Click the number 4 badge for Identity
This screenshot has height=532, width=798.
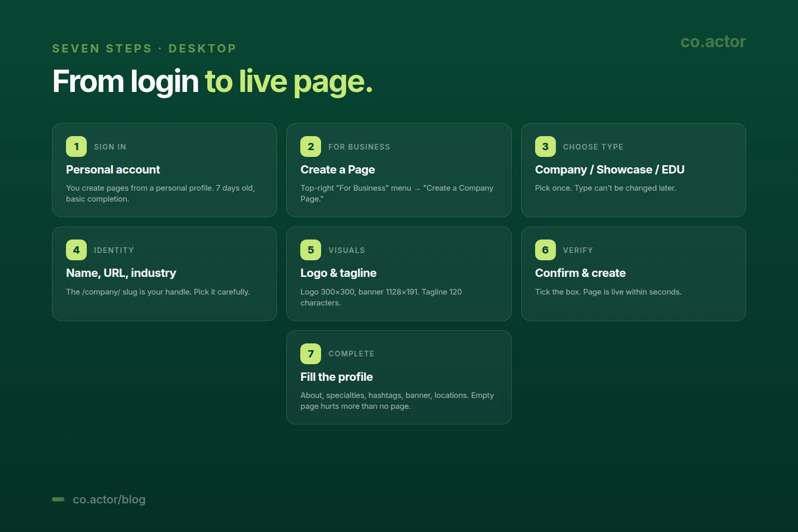pos(76,250)
